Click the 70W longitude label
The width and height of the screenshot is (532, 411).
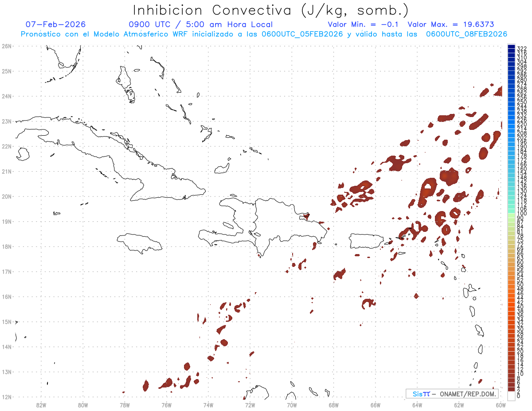(292, 405)
